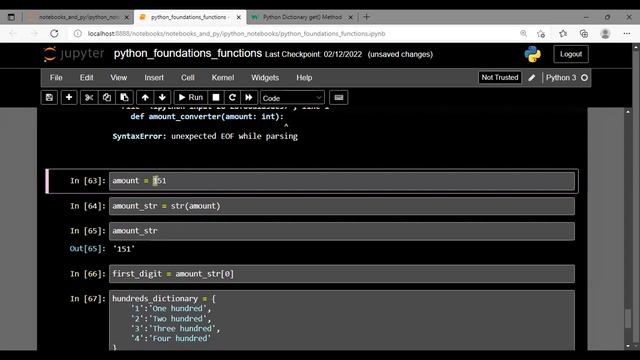This screenshot has height=360, width=640.
Task: Close the python_foundations_functions browser tab
Action: [239, 17]
